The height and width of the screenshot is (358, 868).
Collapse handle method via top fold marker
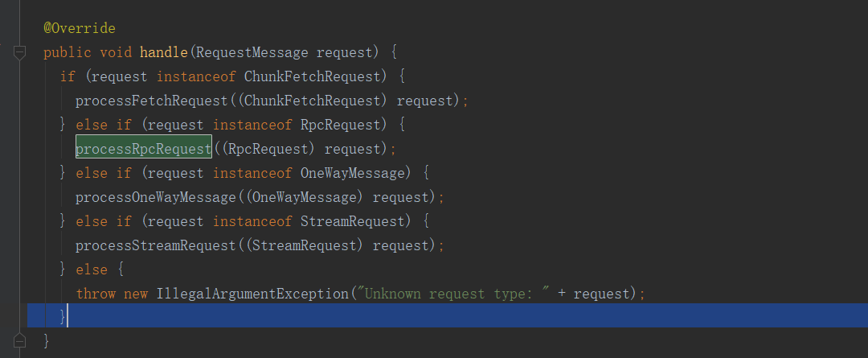(x=19, y=52)
